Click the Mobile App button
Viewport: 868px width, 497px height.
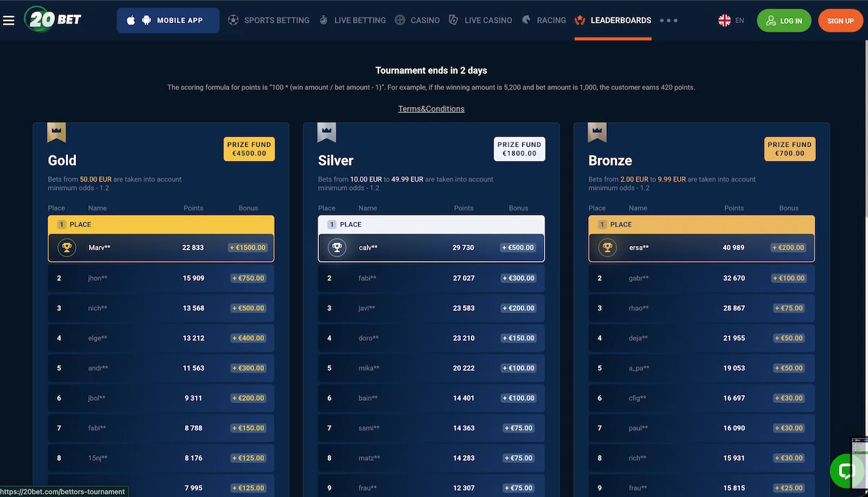[168, 20]
